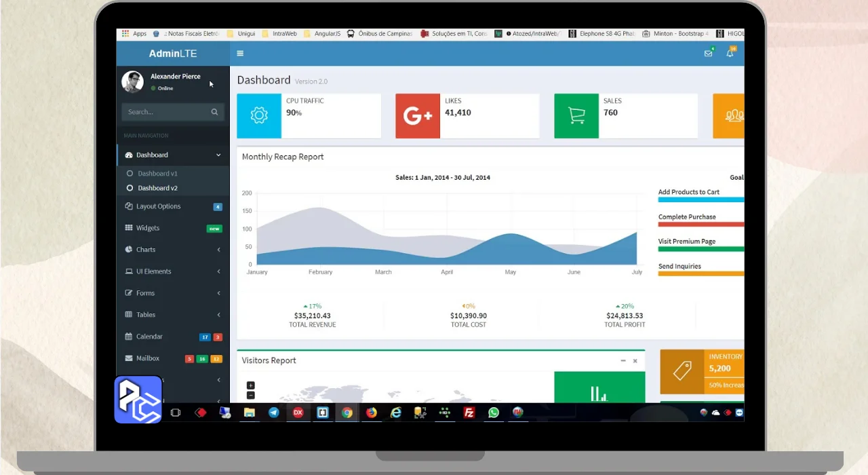The height and width of the screenshot is (475, 868).
Task: Toggle the sidebar hamburger menu
Action: (240, 54)
